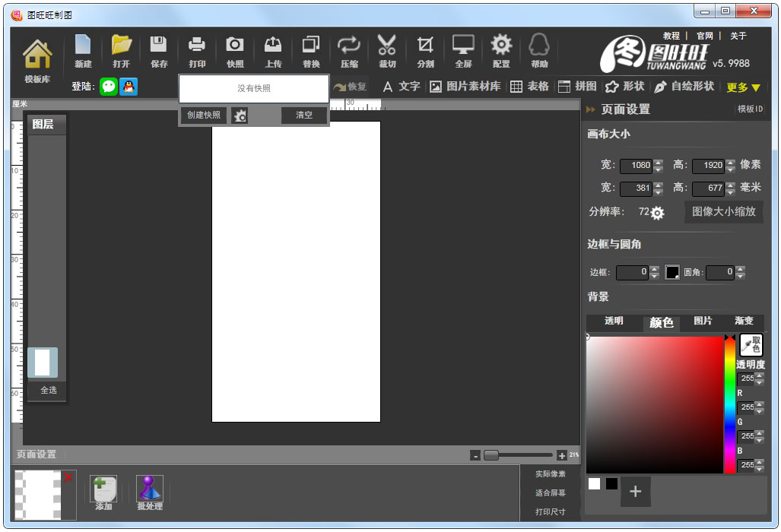781x532 pixels.
Task: Click the zoom slider handle
Action: 491,455
